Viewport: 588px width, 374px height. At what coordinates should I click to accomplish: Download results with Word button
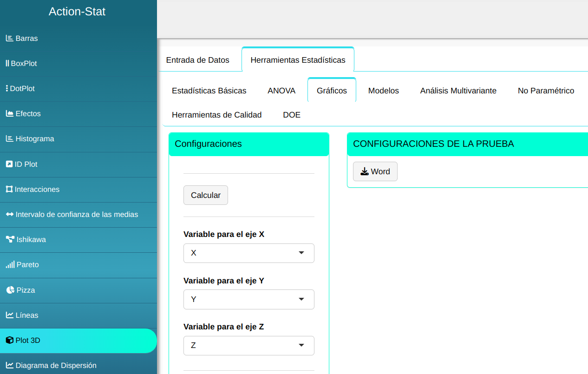[x=375, y=171]
